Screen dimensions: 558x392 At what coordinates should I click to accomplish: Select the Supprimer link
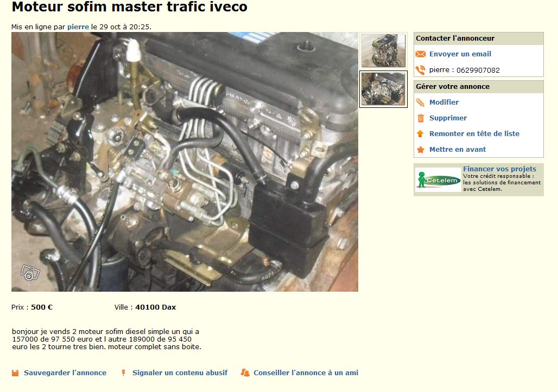(448, 118)
